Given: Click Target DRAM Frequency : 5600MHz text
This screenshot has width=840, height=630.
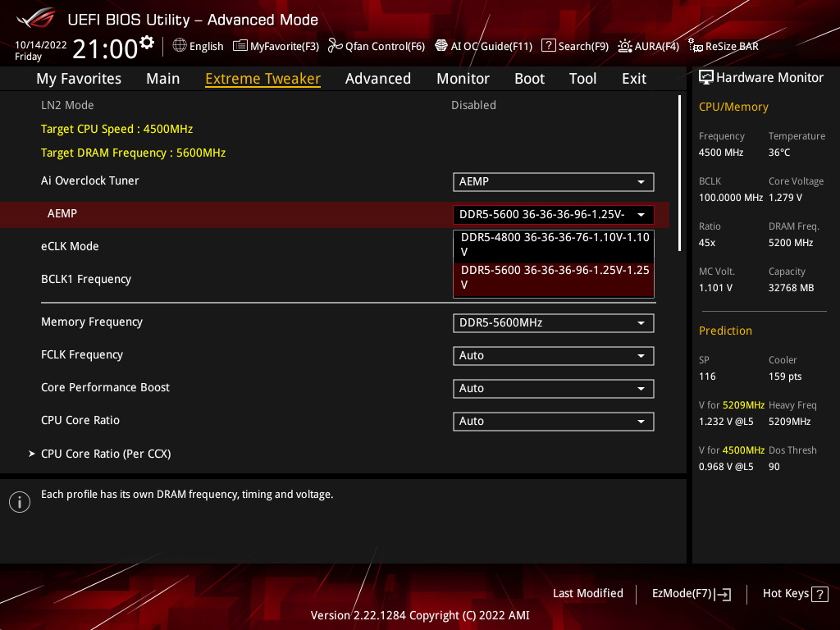Looking at the screenshot, I should 134,153.
